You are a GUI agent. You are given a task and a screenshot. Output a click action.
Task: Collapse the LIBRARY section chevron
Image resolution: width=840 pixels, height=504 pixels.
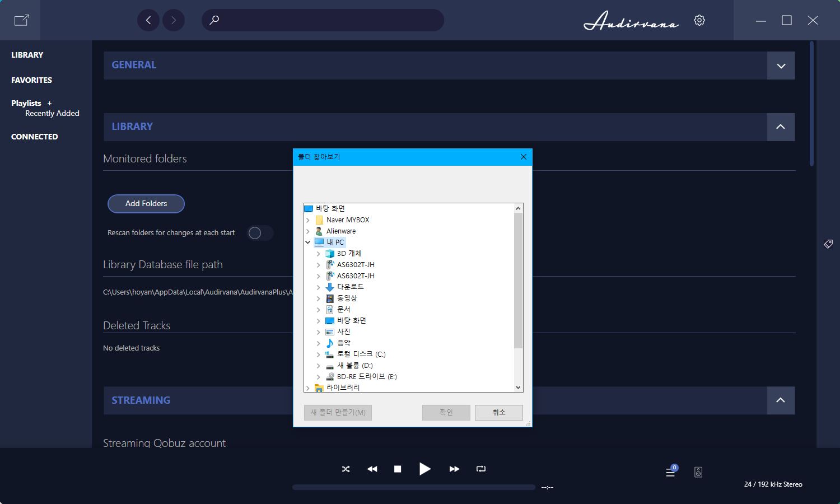[781, 127]
